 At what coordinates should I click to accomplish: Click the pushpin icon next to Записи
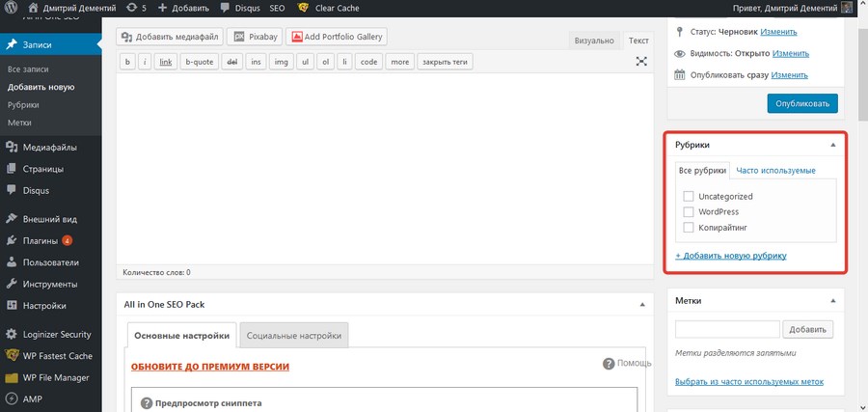(12, 44)
